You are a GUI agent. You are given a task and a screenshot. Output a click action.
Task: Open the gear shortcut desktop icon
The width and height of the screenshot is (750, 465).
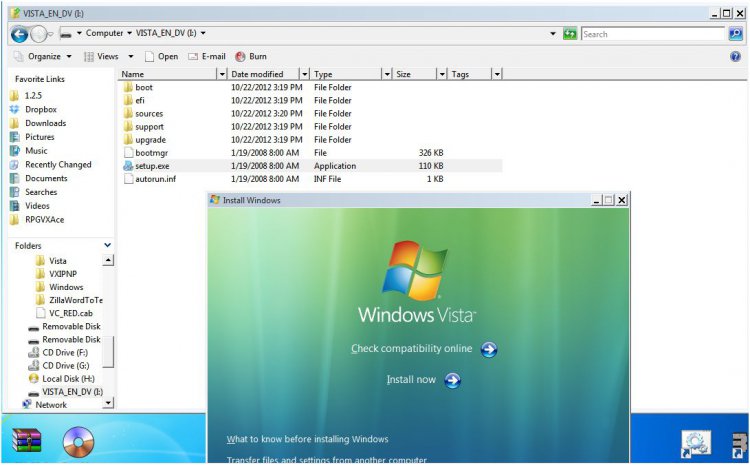[696, 444]
